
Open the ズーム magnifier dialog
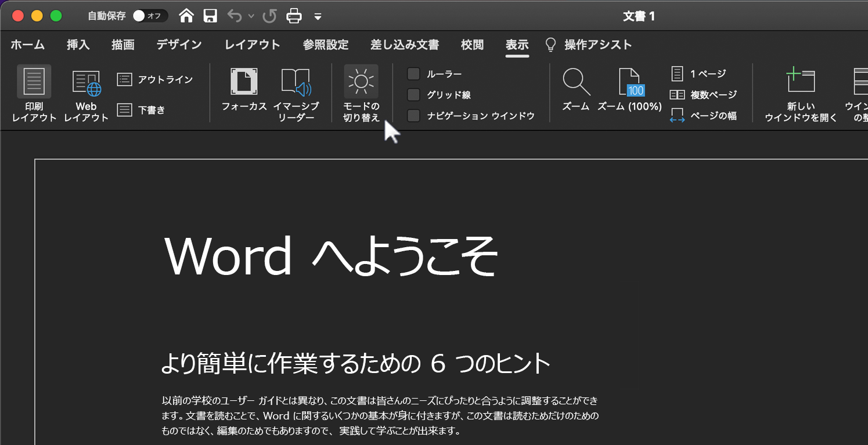point(576,90)
